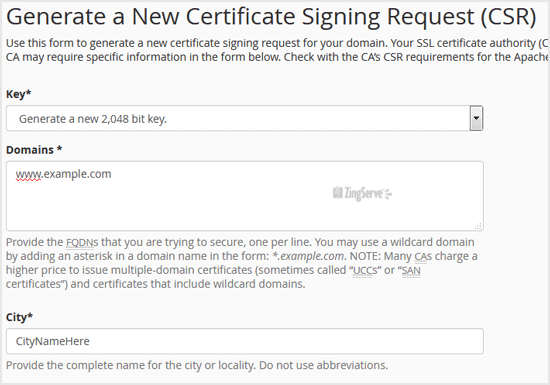Click the Key* field label
550x385 pixels.
[19, 94]
